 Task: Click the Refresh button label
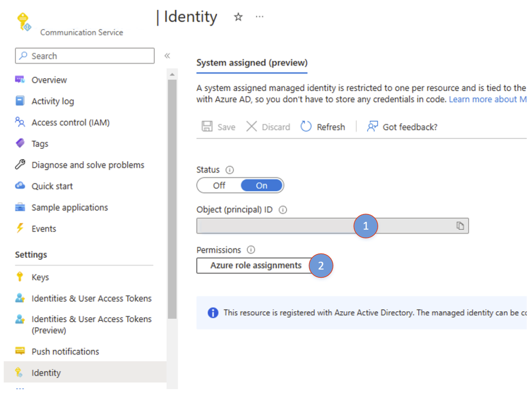(331, 127)
